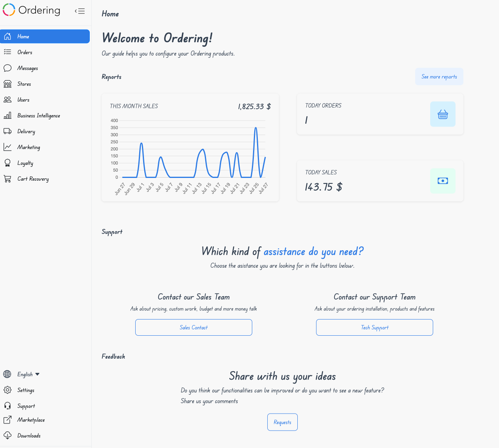Click the Share with us your ideas heading
Screen dimensions: 499x448
point(282,376)
